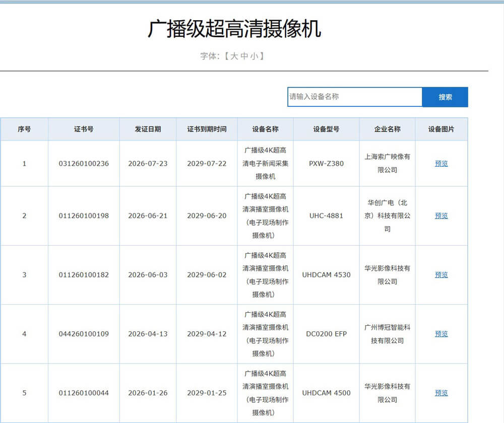Viewport: 504px width, 423px height.
Task: Click 华光影像科技有限公司 in row 3
Action: (387, 275)
